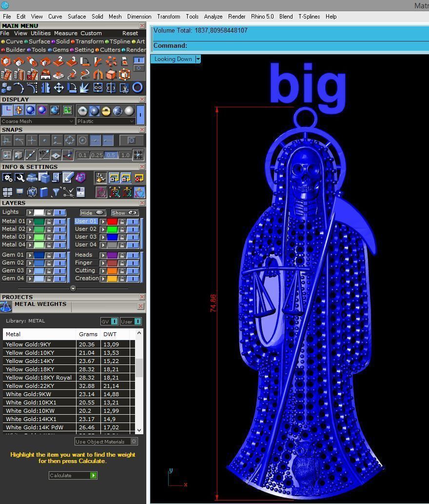Lock the Lights layer
The image size is (429, 504).
click(49, 212)
